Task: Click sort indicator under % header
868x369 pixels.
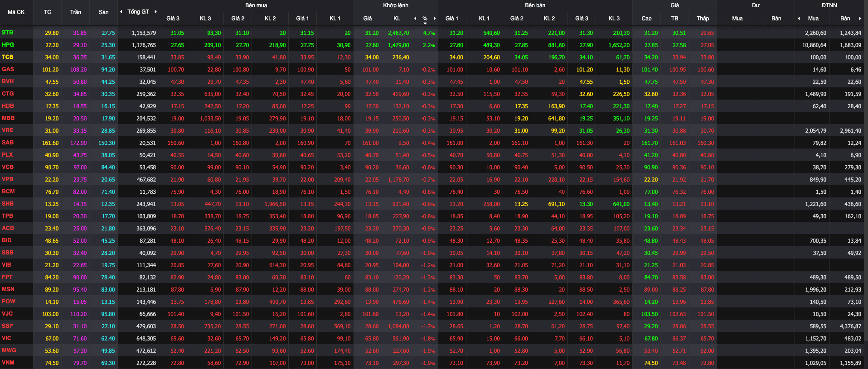Action: pos(425,23)
